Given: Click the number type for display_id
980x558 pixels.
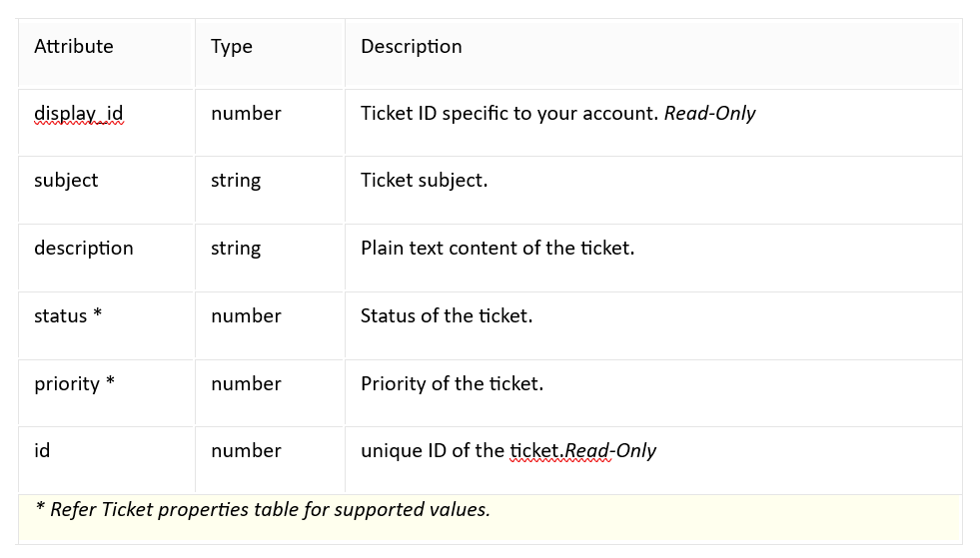Looking at the screenshot, I should click(x=247, y=114).
